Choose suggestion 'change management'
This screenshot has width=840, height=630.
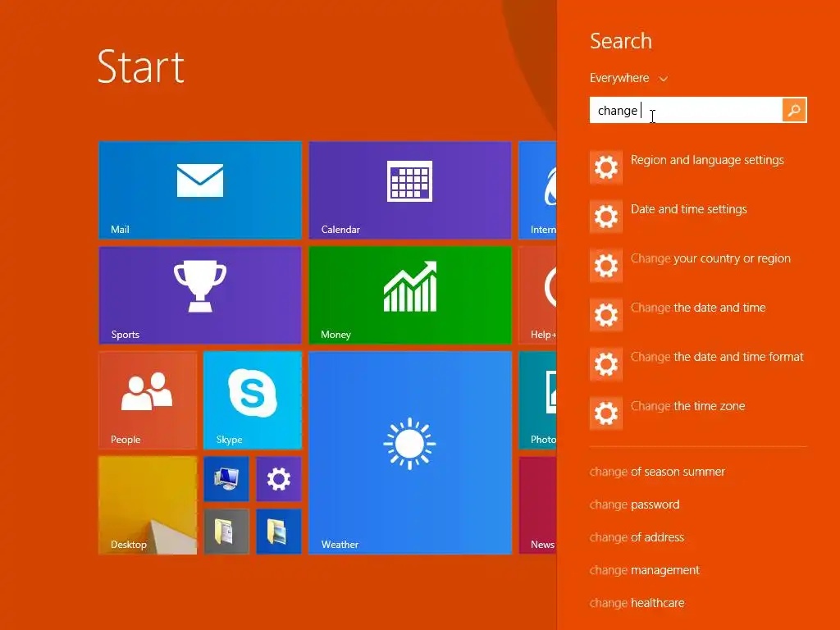(x=645, y=570)
